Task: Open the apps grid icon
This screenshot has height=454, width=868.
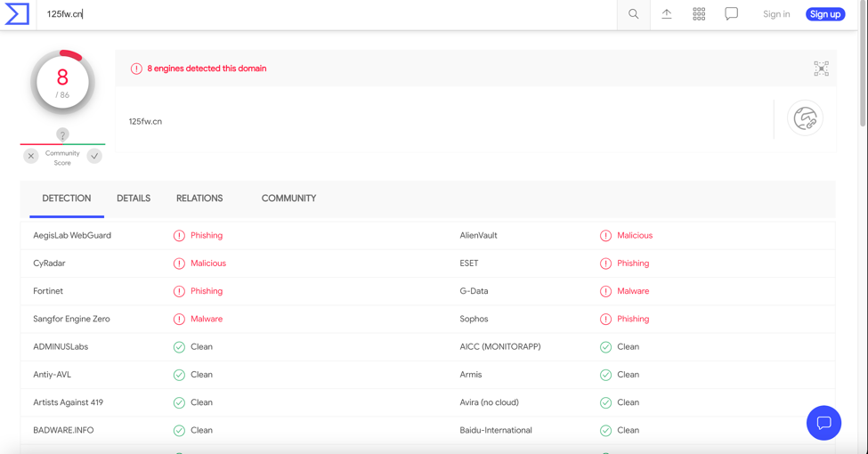Action: 699,14
